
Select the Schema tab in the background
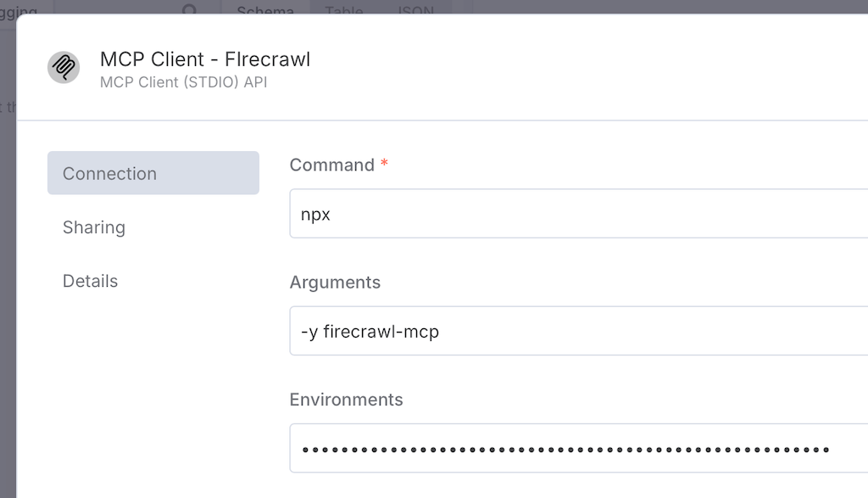(265, 11)
